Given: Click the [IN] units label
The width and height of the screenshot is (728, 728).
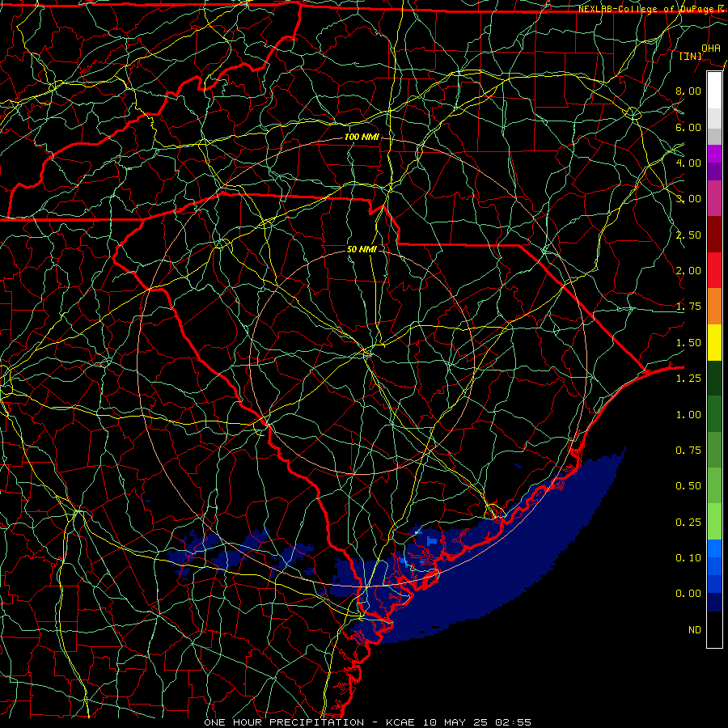Looking at the screenshot, I should pos(691,57).
